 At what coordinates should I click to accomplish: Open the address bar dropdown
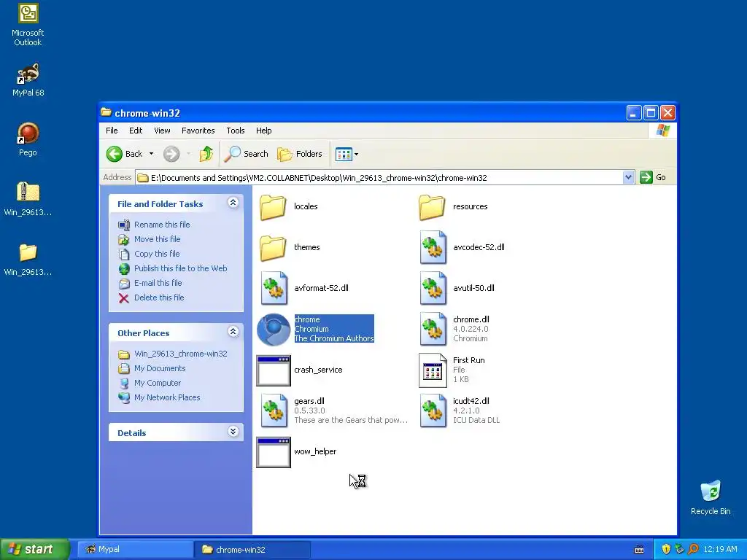tap(628, 177)
